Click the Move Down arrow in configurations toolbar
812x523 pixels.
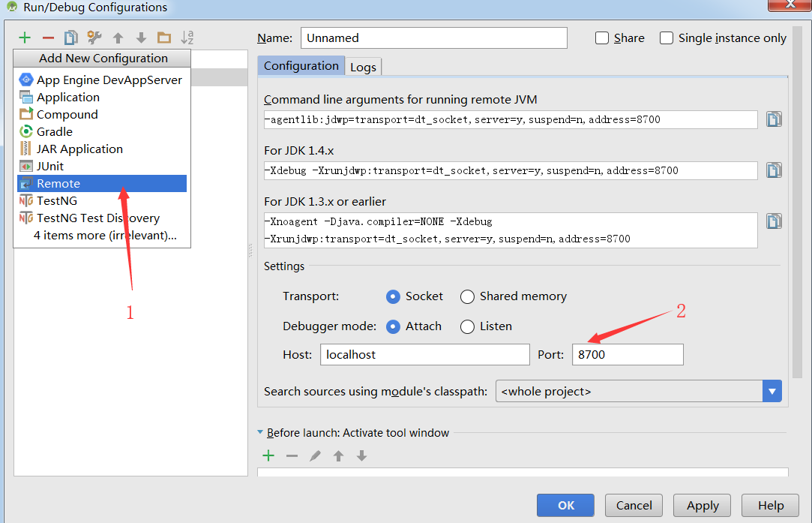click(141, 38)
